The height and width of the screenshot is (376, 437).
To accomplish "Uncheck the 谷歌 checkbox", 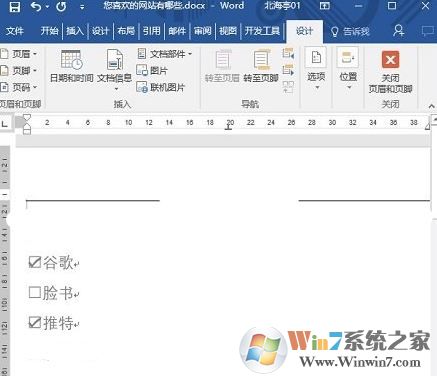I will [35, 262].
